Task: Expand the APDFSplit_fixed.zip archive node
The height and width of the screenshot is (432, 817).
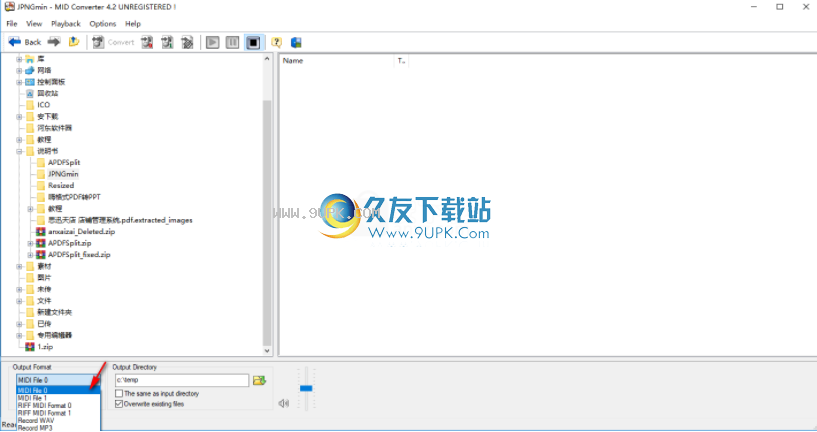Action: [x=30, y=255]
